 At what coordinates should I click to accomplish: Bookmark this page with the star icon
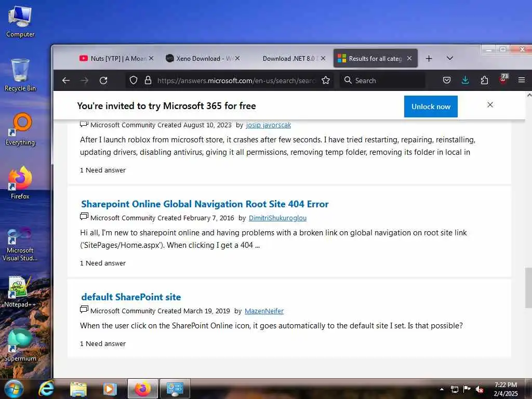(326, 81)
